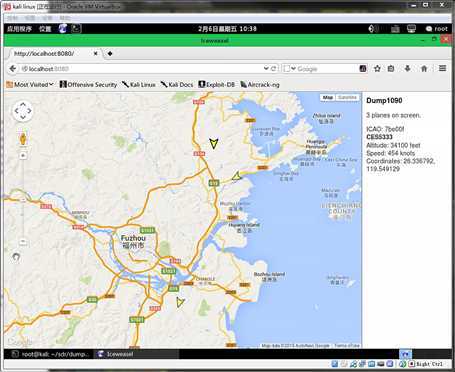Switch map view to Satellite
455x372 pixels.
(x=347, y=97)
